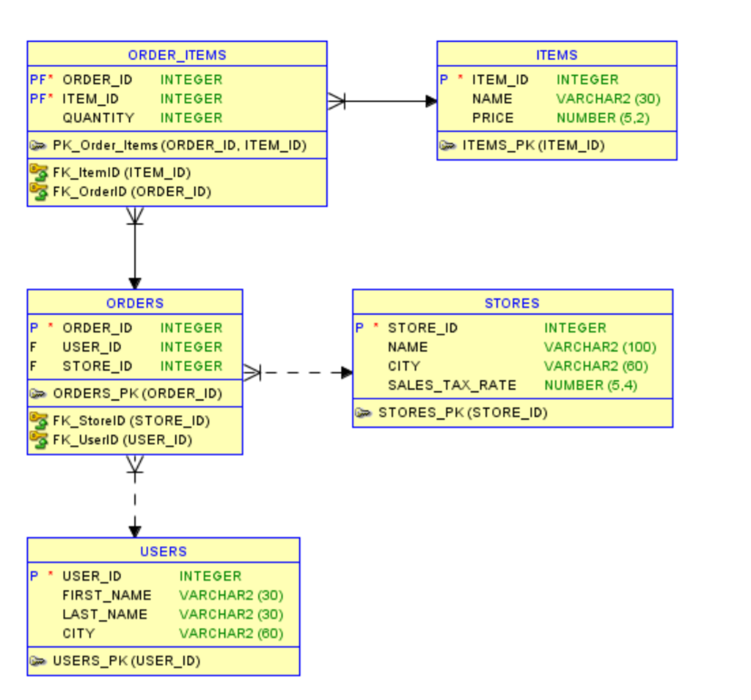
Task: Click the foreign key icon next to FK_ItemID
Action: tap(39, 172)
